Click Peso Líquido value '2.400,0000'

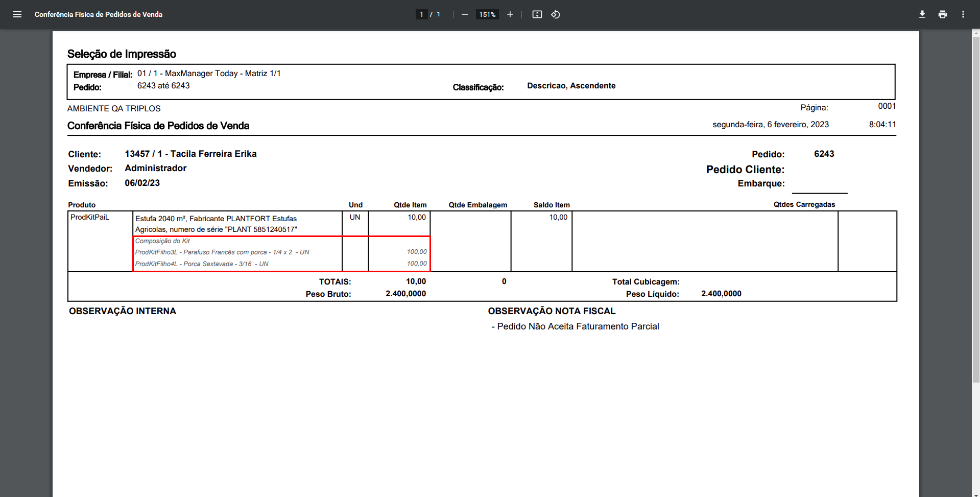721,294
